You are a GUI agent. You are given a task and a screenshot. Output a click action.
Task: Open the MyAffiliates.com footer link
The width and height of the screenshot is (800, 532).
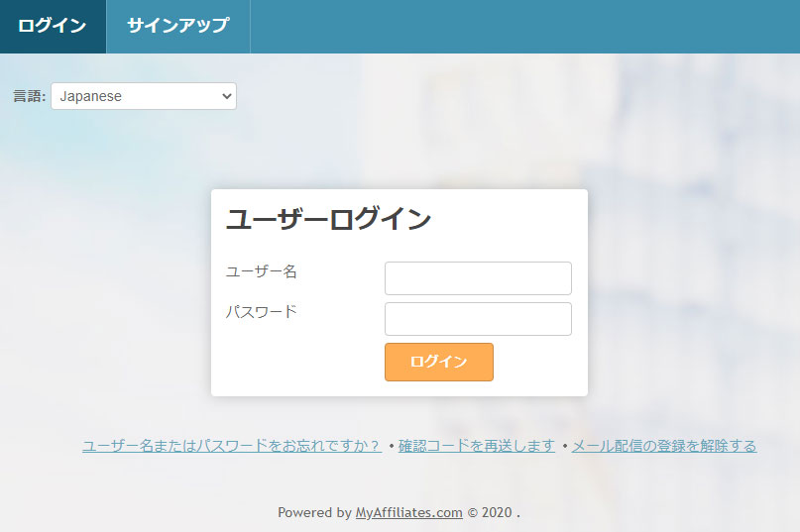[408, 512]
